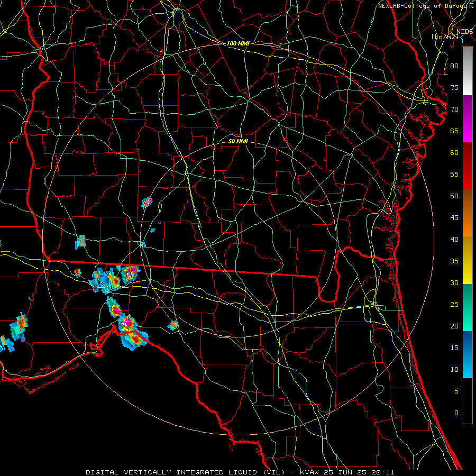Click the legend value "80"
The width and height of the screenshot is (476, 476).
[x=454, y=66]
